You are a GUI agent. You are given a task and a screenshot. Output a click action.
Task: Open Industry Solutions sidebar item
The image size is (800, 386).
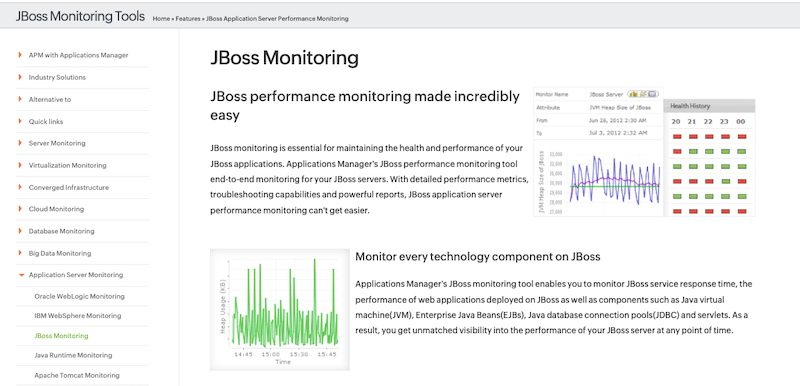tap(57, 78)
